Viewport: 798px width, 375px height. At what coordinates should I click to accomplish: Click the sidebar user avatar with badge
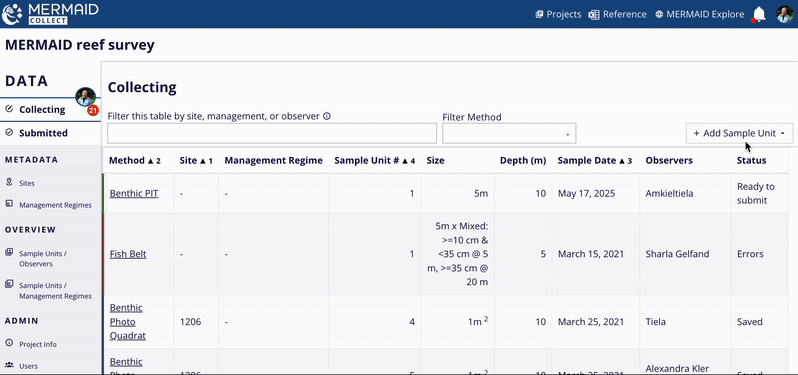(86, 97)
